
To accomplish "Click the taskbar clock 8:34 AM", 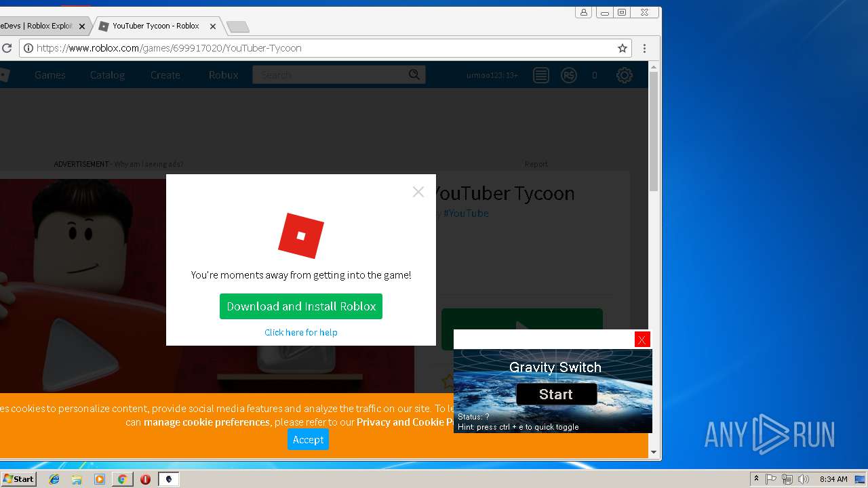I will 833,479.
